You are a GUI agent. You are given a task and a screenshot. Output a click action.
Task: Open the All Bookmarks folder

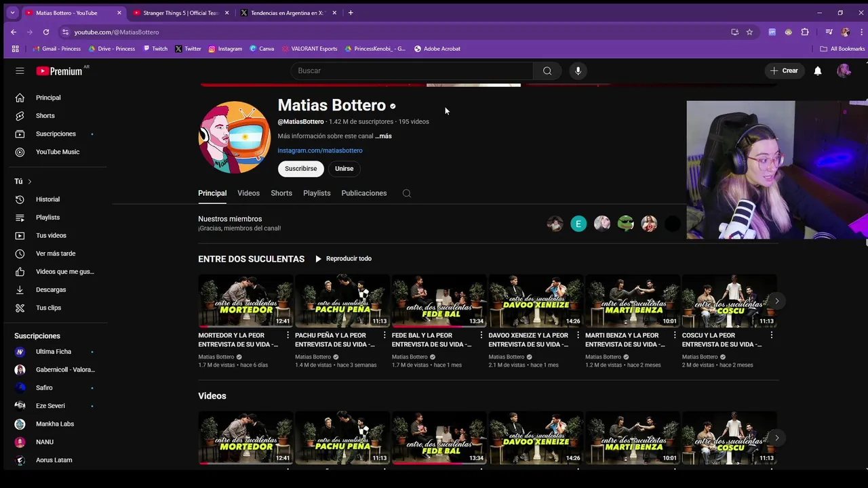[842, 49]
